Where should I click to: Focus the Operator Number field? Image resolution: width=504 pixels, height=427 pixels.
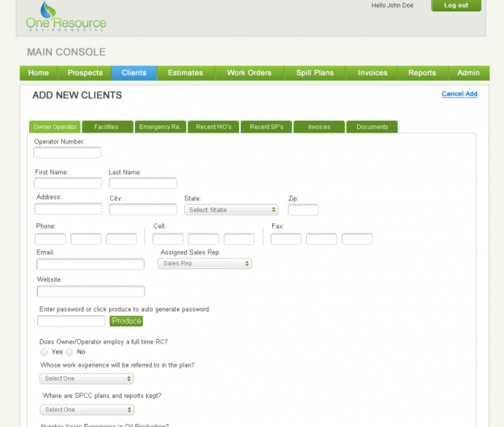pyautogui.click(x=67, y=153)
